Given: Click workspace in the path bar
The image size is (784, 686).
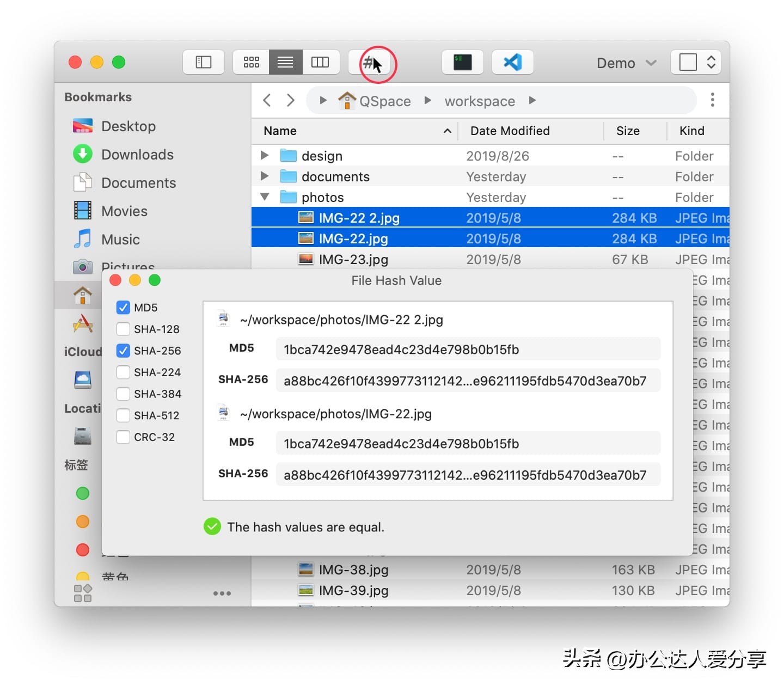Looking at the screenshot, I should 479,101.
